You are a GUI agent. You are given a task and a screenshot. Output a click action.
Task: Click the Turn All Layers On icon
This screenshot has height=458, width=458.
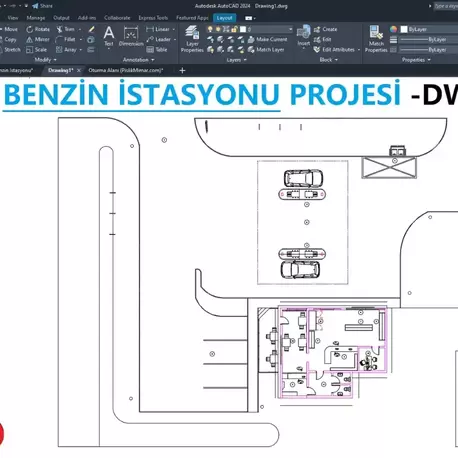pyautogui.click(x=210, y=50)
